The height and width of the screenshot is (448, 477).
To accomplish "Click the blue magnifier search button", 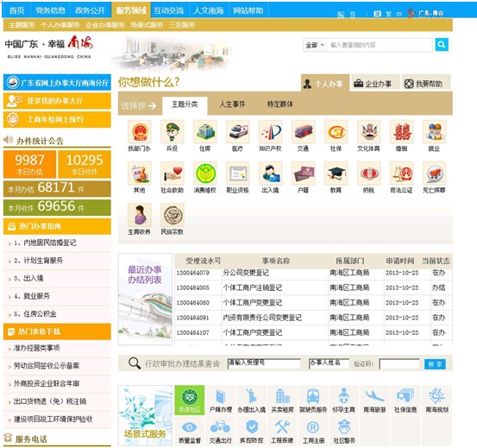I will (442, 45).
